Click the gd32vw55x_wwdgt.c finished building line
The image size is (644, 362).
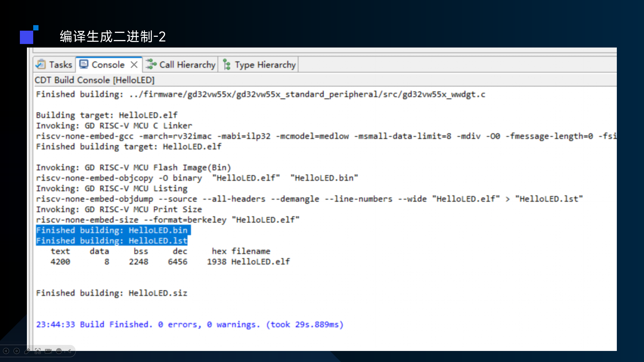tap(261, 95)
